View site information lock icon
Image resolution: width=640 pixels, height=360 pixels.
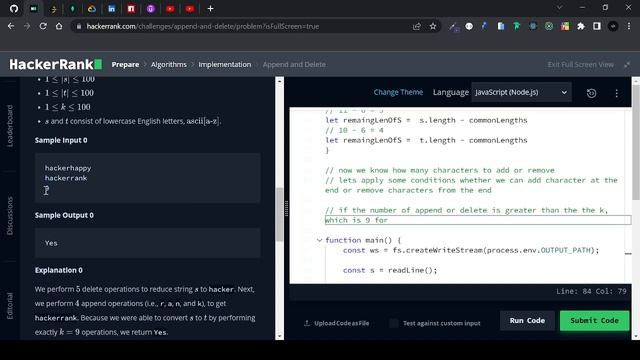coord(79,26)
